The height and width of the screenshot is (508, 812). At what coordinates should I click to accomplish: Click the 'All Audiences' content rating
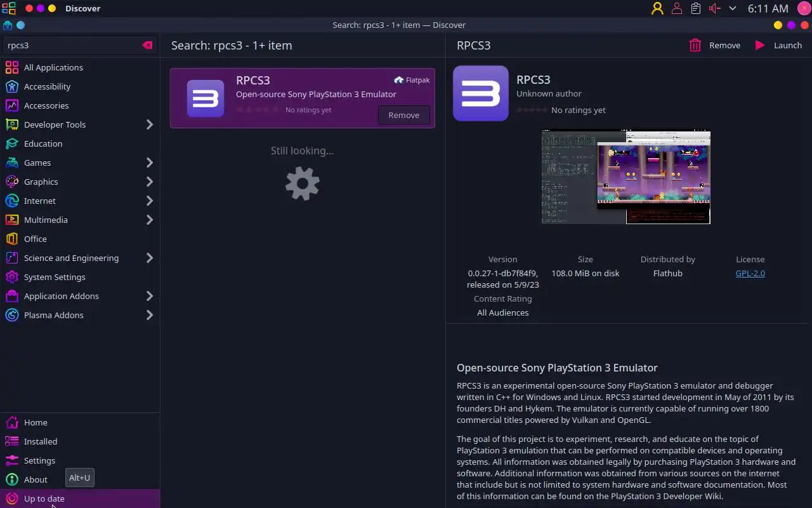(x=502, y=312)
